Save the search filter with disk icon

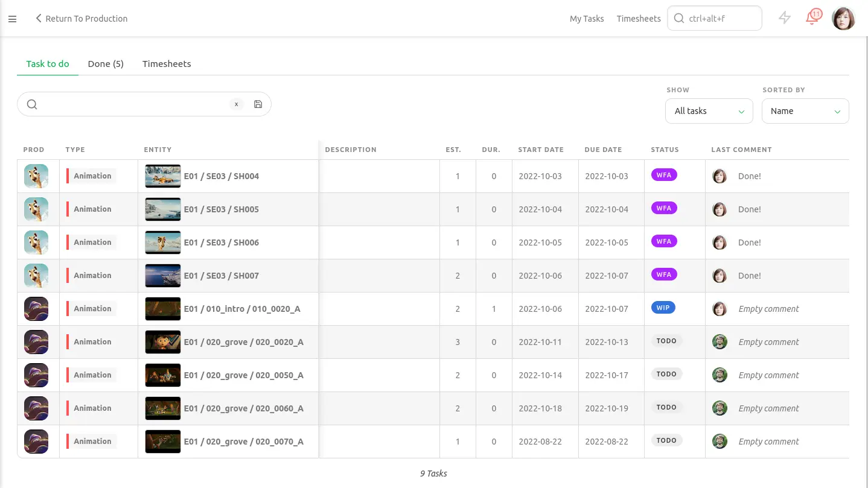point(258,104)
